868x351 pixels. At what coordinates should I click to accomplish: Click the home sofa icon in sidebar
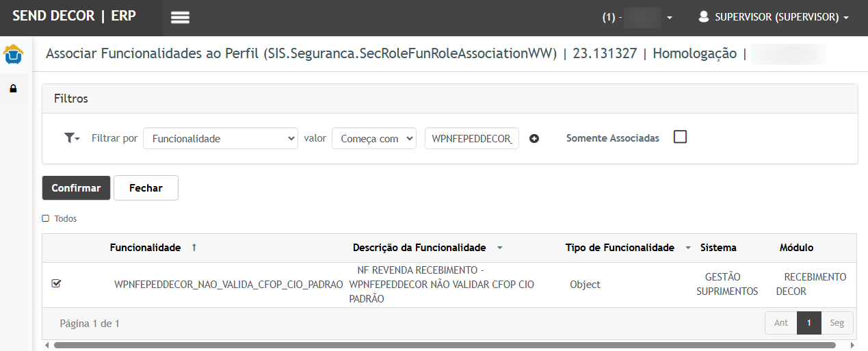[x=14, y=54]
